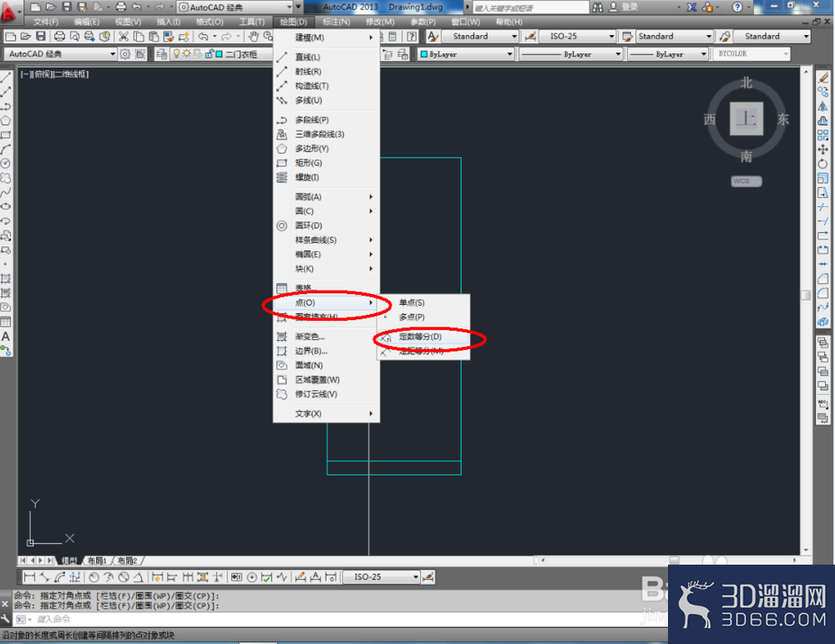The height and width of the screenshot is (644, 835).
Task: Select 多段线(P) in the Draw menu
Action: (326, 119)
